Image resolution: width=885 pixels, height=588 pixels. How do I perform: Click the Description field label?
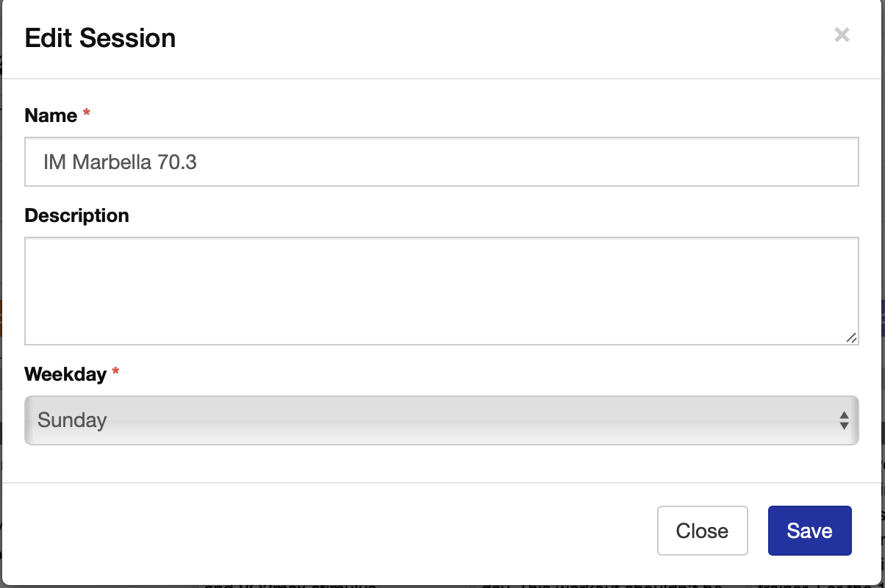tap(76, 215)
